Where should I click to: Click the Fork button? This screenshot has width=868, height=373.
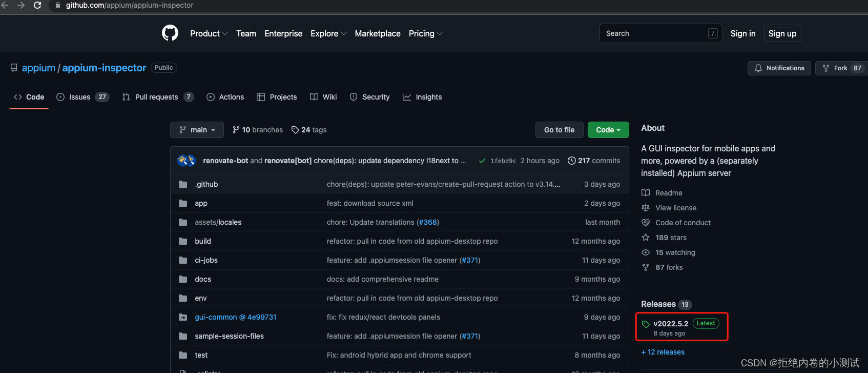click(841, 68)
